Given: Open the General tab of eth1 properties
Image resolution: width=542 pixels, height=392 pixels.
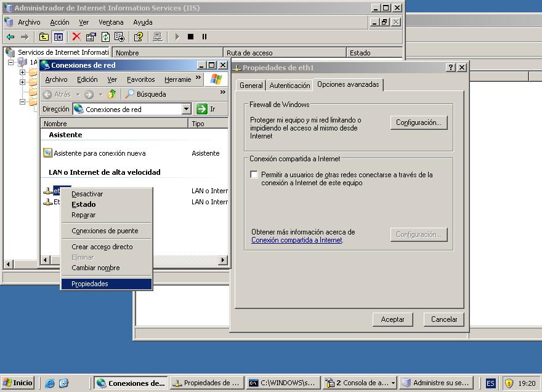Looking at the screenshot, I should click(251, 86).
